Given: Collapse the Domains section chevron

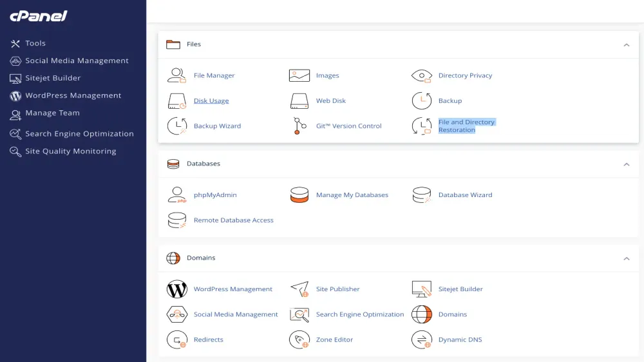Looking at the screenshot, I should pos(627,258).
